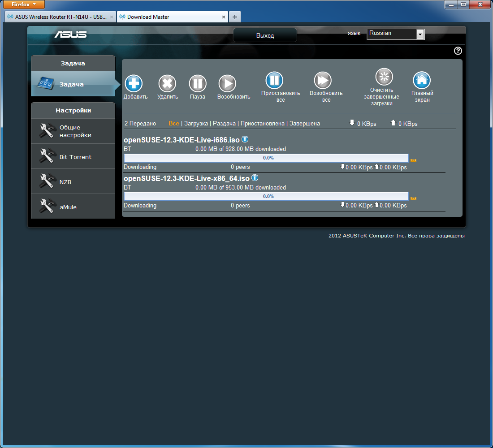Viewport: 493px width, 448px height.
Task: Click the total download speed arrow indicator
Action: coord(352,123)
